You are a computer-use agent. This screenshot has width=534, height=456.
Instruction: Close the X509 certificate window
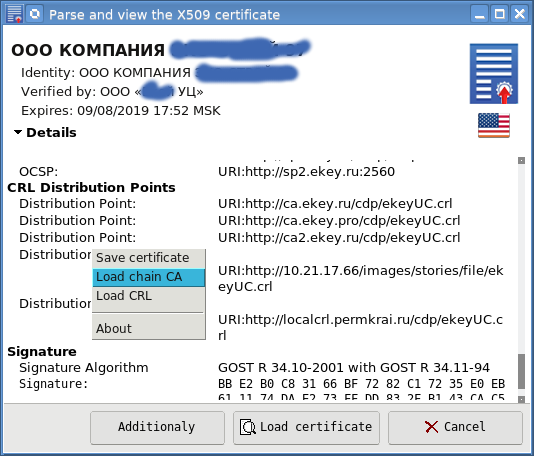[x=520, y=14]
